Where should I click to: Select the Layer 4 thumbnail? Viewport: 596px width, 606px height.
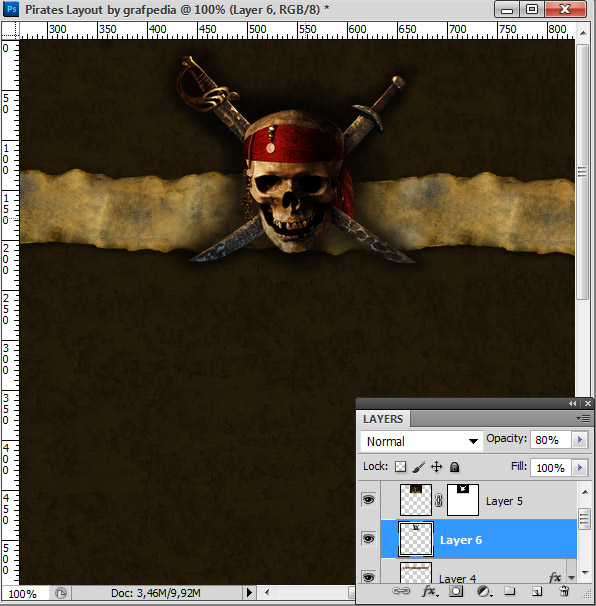tap(416, 573)
